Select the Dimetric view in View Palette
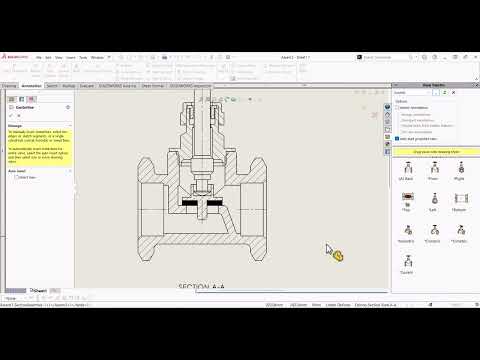Viewport: 480px width, 360px height. pos(459,233)
